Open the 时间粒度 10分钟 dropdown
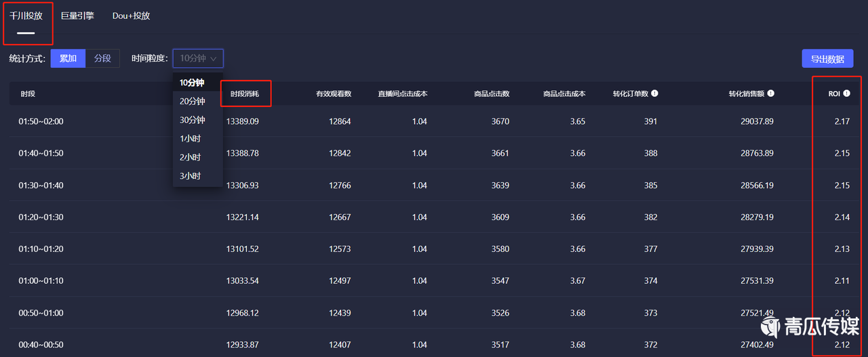The height and width of the screenshot is (357, 868). point(197,59)
